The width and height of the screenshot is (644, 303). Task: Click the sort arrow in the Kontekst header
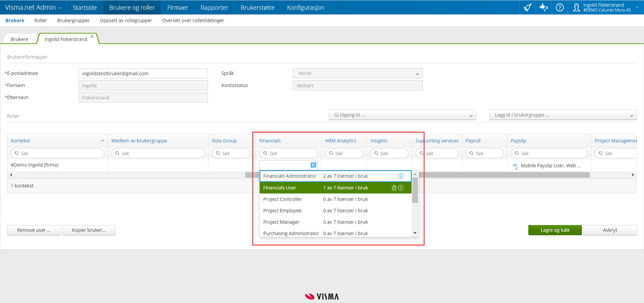[x=103, y=141]
